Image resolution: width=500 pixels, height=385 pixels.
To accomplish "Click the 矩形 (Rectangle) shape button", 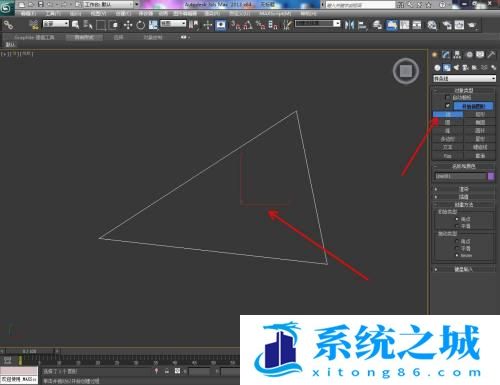I will [x=480, y=114].
